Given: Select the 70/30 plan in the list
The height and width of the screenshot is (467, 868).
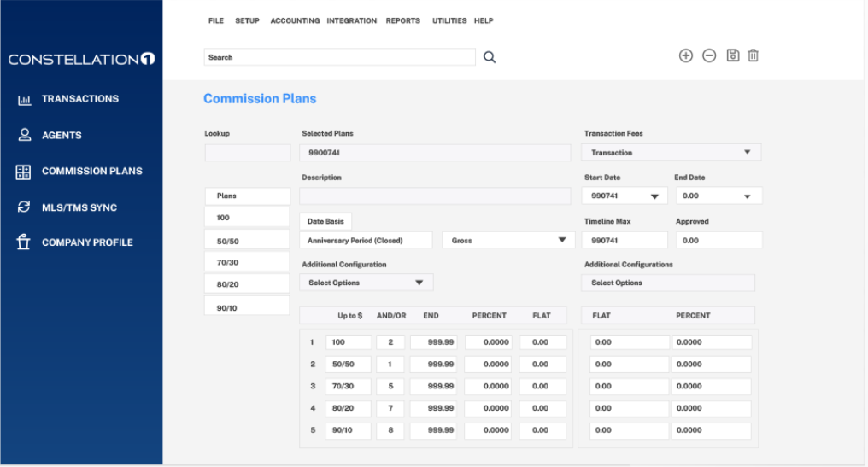Looking at the screenshot, I should pyautogui.click(x=247, y=262).
